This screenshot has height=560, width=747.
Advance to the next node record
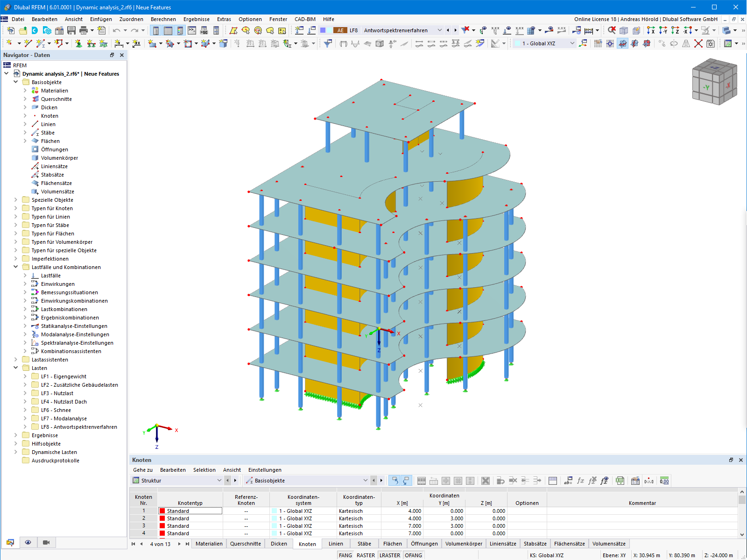(179, 544)
